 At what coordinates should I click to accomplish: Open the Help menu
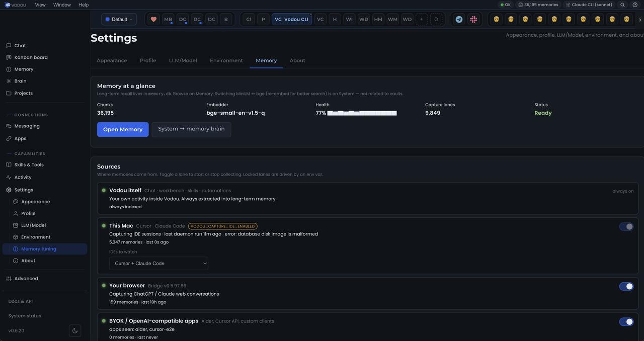(x=84, y=5)
